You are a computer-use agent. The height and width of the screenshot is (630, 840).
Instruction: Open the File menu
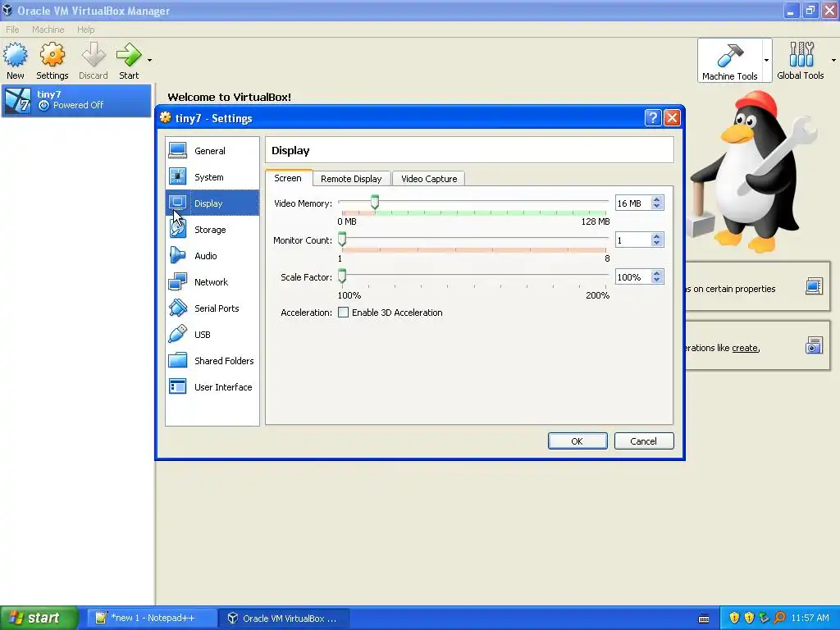[x=12, y=30]
